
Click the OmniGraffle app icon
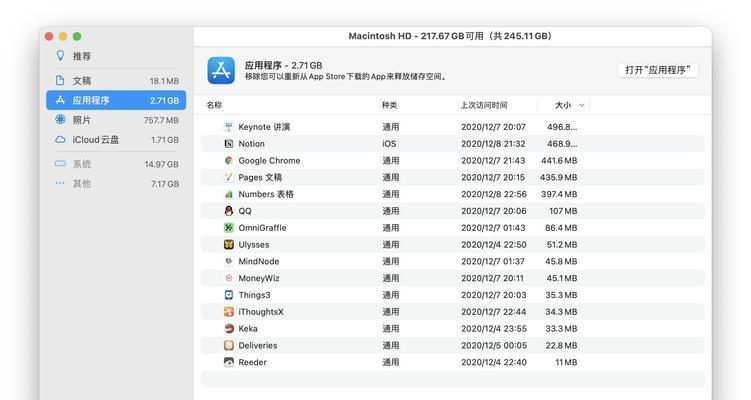tap(229, 228)
